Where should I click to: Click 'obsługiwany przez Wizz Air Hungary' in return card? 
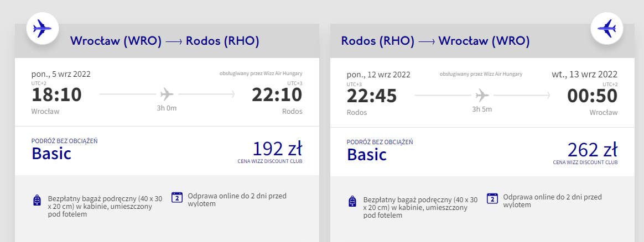(x=481, y=74)
